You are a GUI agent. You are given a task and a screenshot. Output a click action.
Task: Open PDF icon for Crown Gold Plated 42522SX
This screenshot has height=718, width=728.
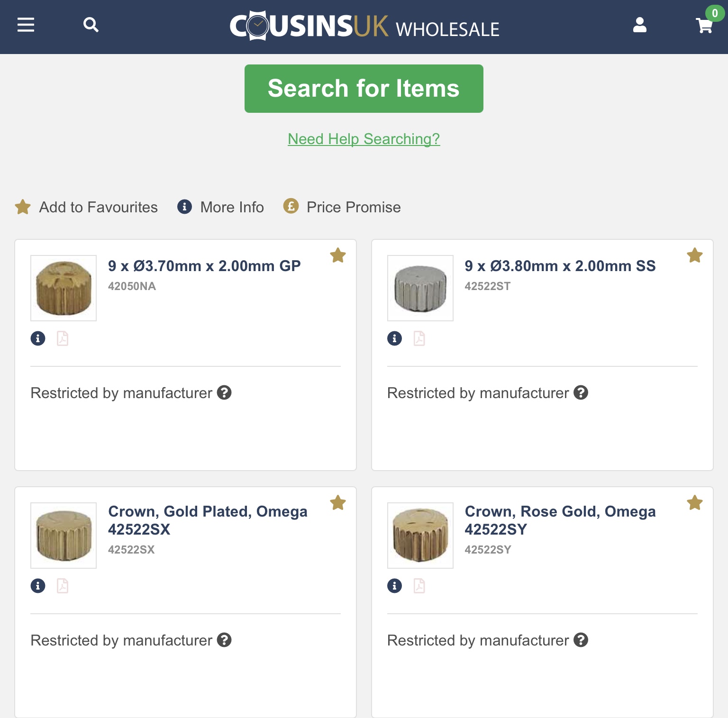pyautogui.click(x=63, y=586)
